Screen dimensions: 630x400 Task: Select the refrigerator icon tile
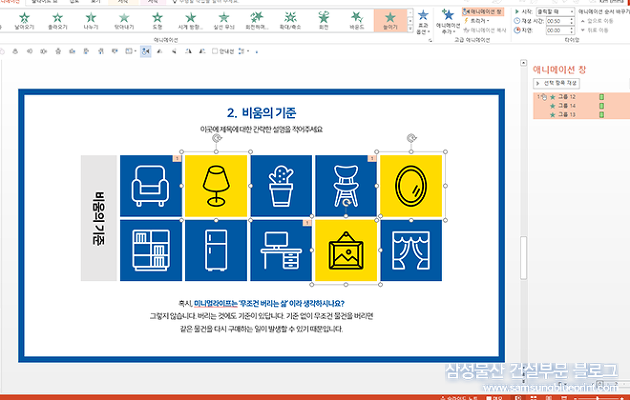[x=216, y=250]
